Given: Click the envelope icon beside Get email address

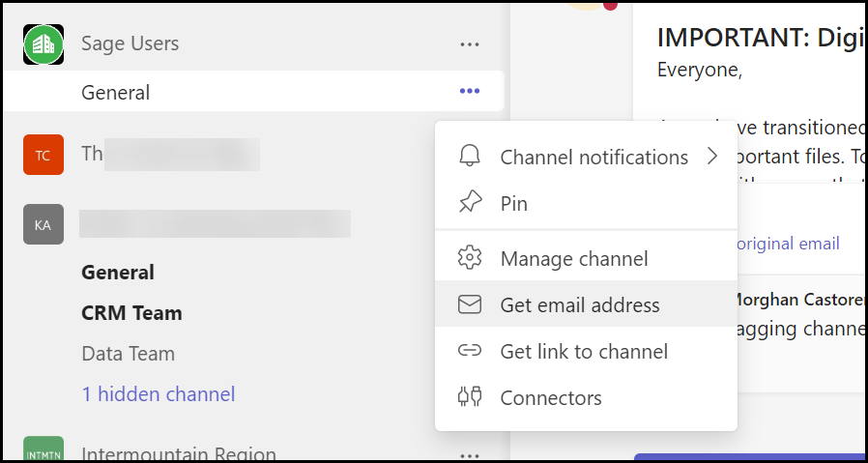Looking at the screenshot, I should (470, 304).
